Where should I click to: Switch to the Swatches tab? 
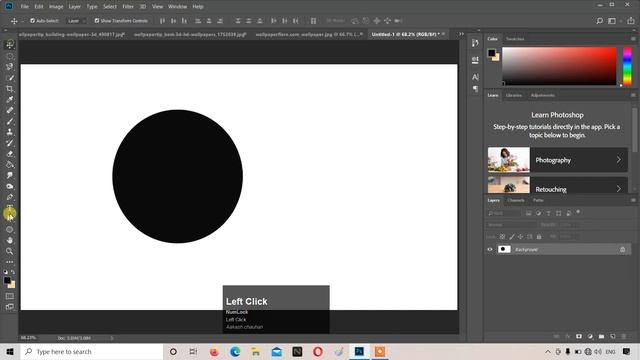[515, 39]
